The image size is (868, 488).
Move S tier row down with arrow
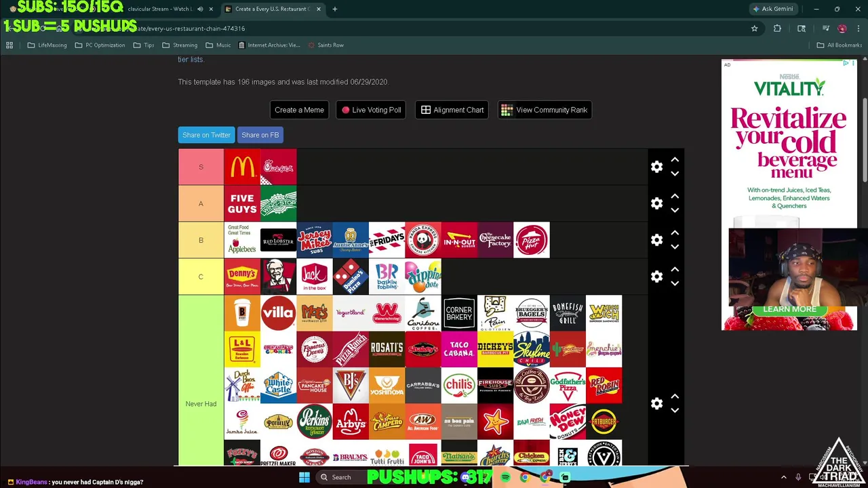pos(675,174)
